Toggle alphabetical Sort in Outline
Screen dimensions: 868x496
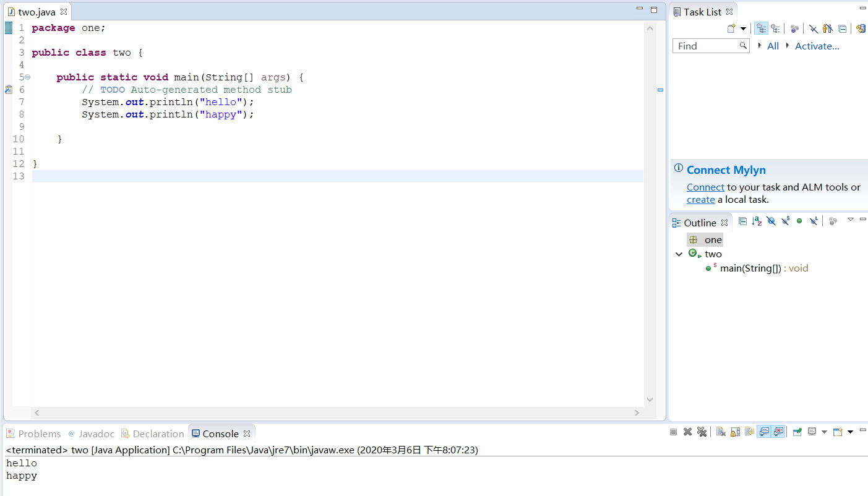757,221
